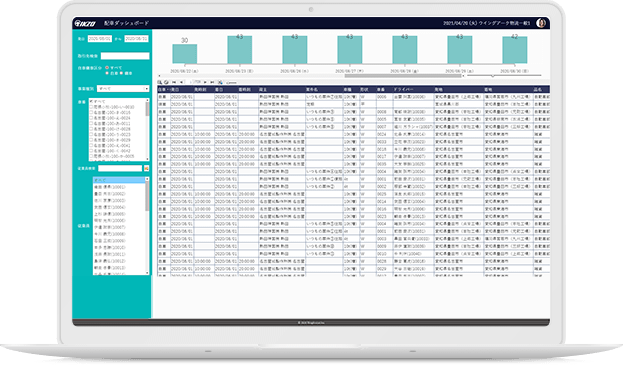This screenshot has width=623, height=365.
Task: Select the すべて radio button
Action: 107,68
